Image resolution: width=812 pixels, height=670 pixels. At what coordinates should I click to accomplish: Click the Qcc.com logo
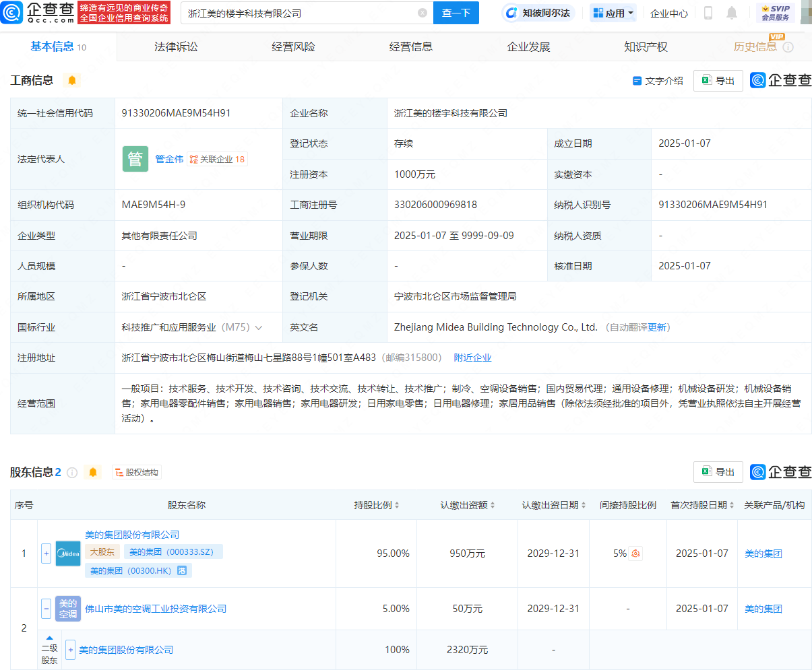[38, 12]
